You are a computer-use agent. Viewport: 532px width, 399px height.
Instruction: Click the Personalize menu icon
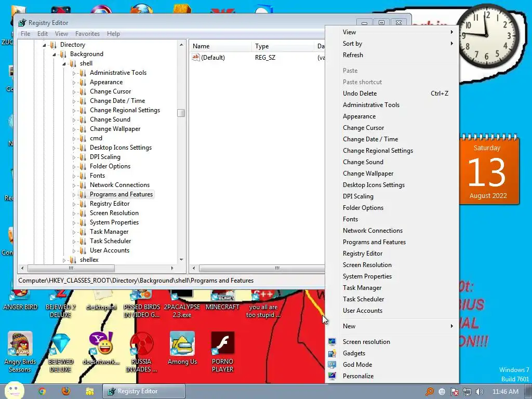tap(332, 376)
